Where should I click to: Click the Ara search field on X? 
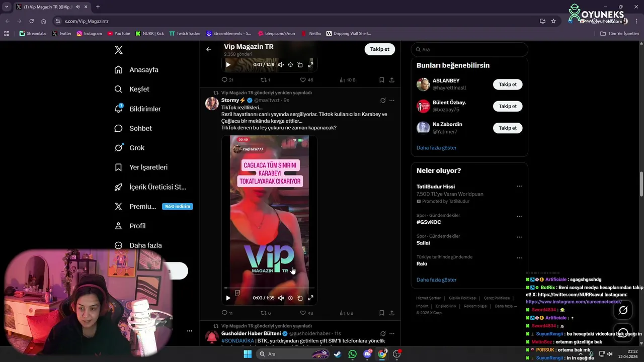[469, 49]
